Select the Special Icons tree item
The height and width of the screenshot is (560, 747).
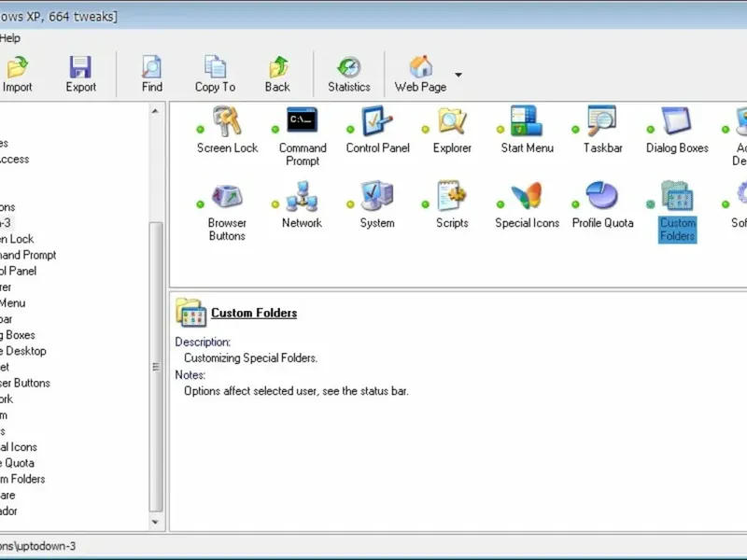(18, 447)
